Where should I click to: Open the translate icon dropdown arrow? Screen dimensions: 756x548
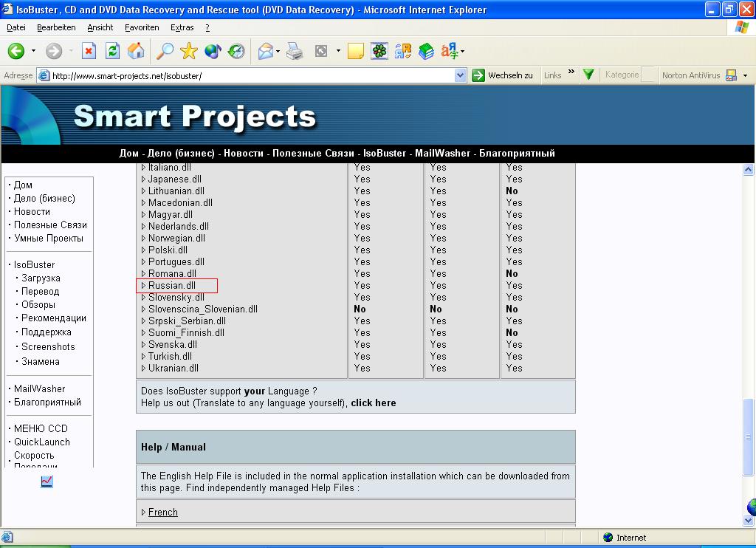pyautogui.click(x=462, y=51)
